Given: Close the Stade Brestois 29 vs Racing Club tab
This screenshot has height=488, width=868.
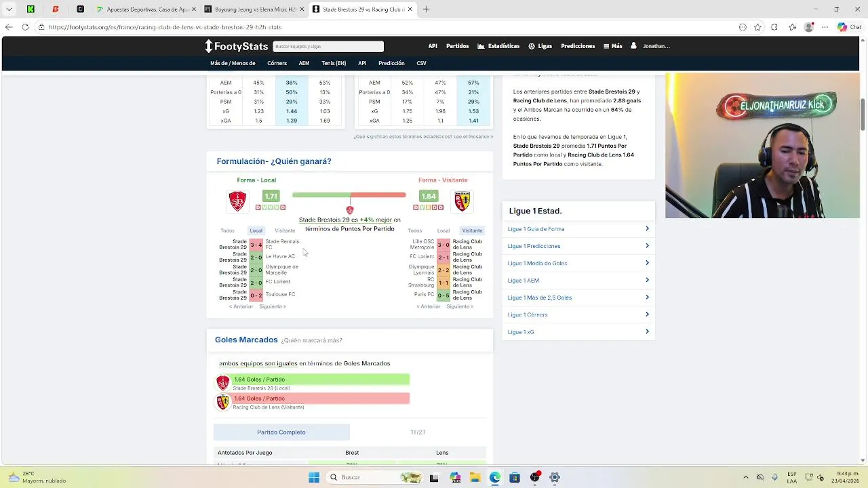Looking at the screenshot, I should [410, 9].
